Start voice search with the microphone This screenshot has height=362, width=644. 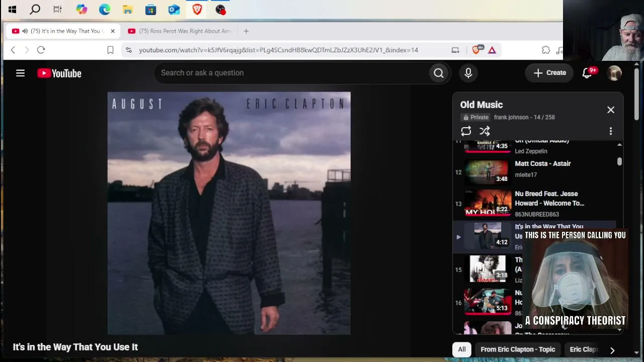tap(468, 73)
